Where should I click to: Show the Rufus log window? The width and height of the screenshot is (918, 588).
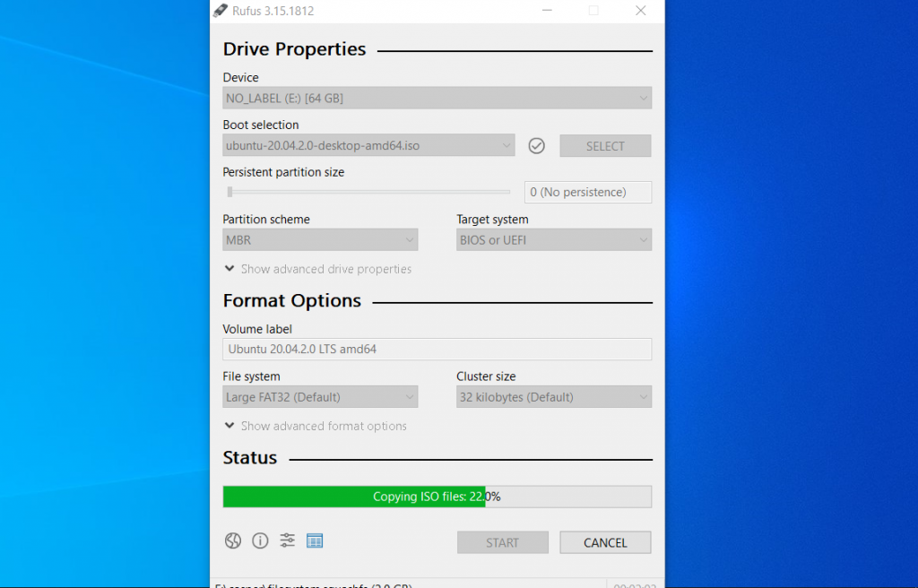314,540
